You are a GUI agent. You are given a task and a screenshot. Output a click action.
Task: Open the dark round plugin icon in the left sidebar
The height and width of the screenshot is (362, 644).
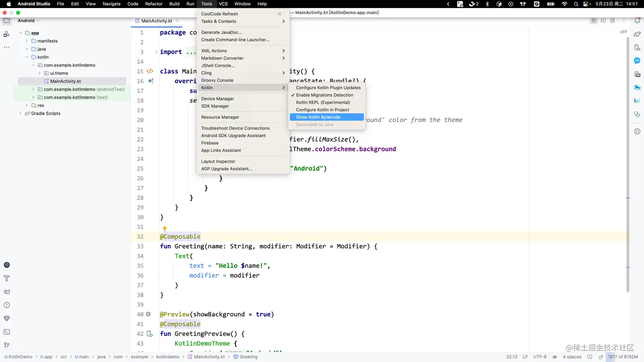[x=6, y=265]
